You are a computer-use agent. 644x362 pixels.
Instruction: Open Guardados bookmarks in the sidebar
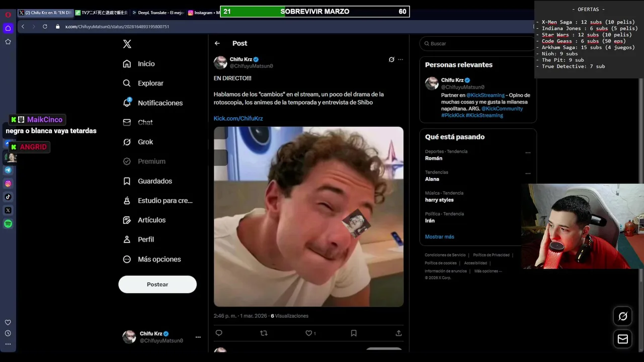147,181
